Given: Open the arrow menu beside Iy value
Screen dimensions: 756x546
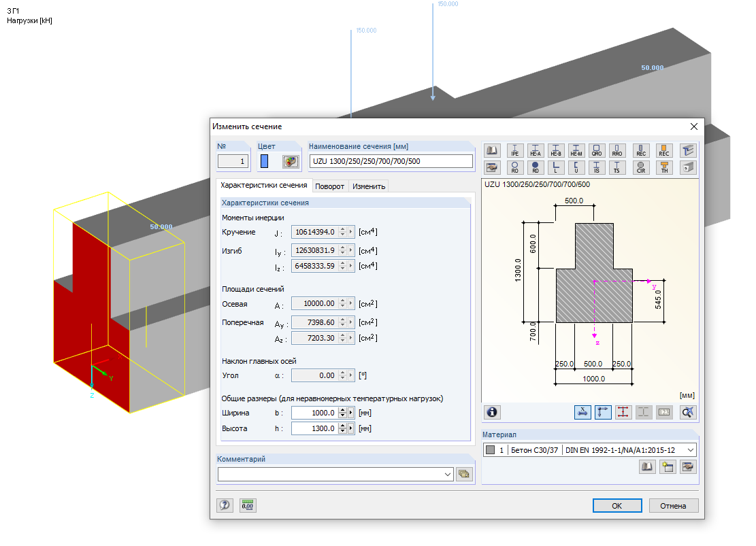Looking at the screenshot, I should [351, 251].
